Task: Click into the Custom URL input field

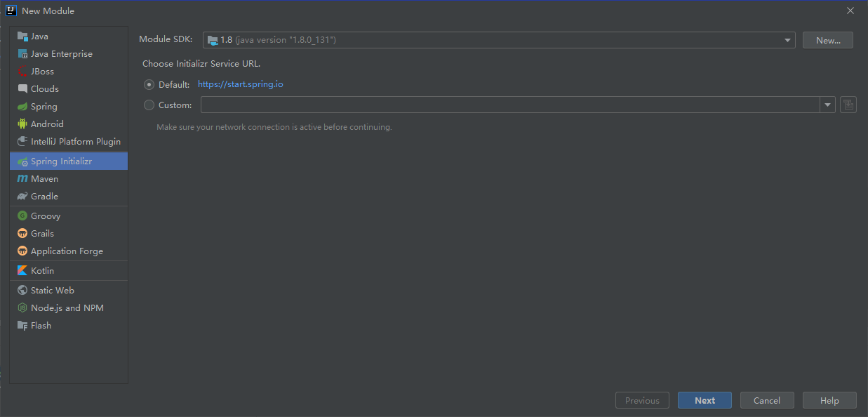Action: click(510, 105)
